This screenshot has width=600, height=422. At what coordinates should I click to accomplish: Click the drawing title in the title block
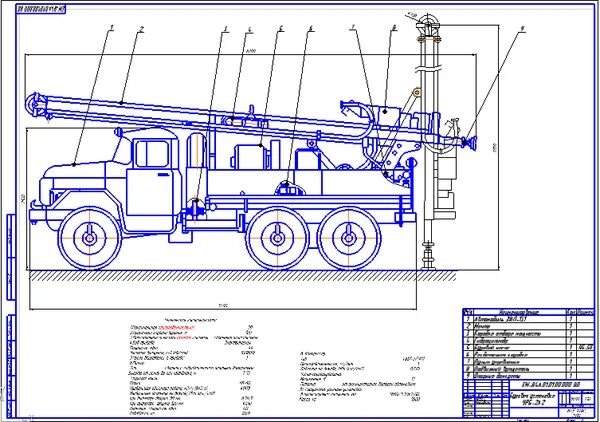534,399
